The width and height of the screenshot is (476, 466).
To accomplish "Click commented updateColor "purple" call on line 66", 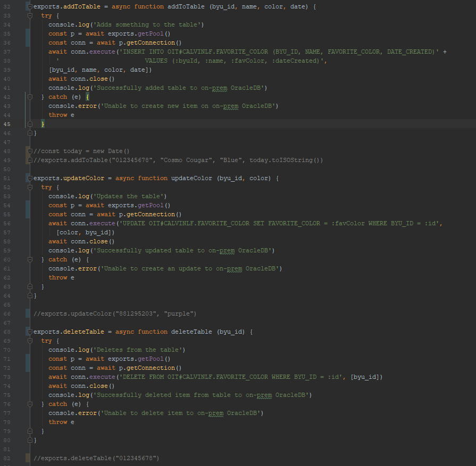I will pos(115,314).
